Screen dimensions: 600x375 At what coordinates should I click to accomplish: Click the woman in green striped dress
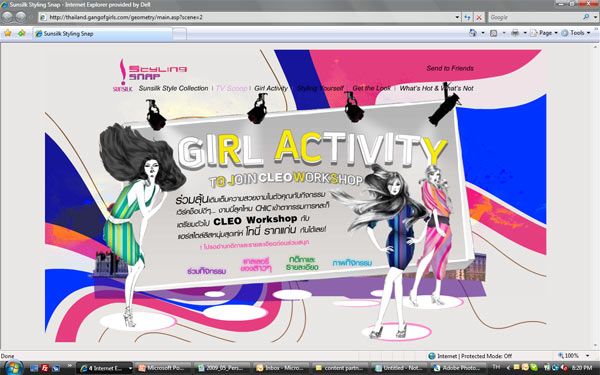[x=136, y=226]
